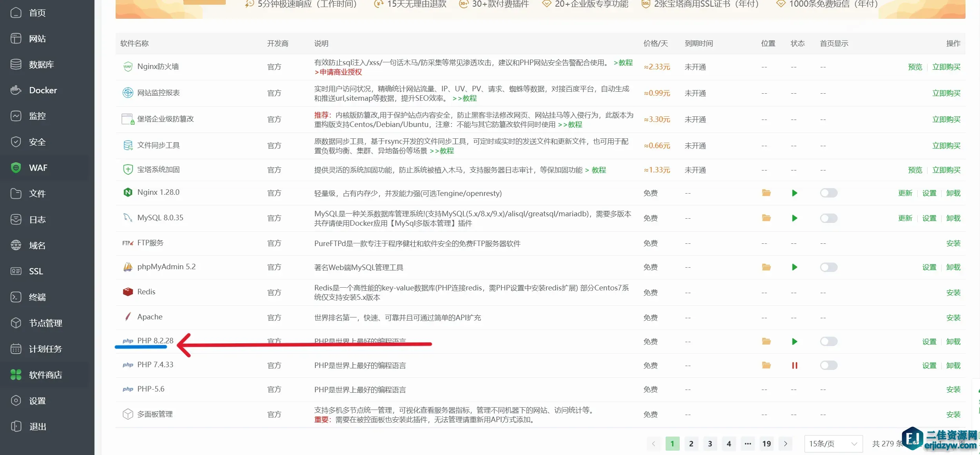The width and height of the screenshot is (980, 455).
Task: Open the 15条/页 page size dropdown
Action: (x=833, y=444)
